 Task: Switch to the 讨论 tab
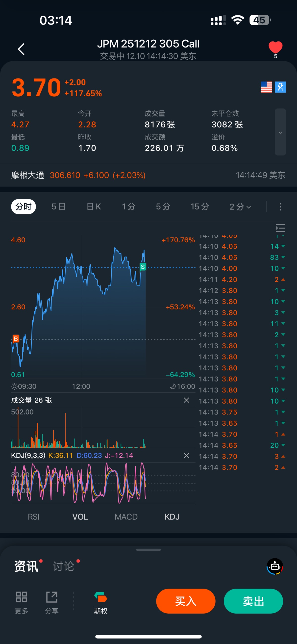(x=64, y=566)
